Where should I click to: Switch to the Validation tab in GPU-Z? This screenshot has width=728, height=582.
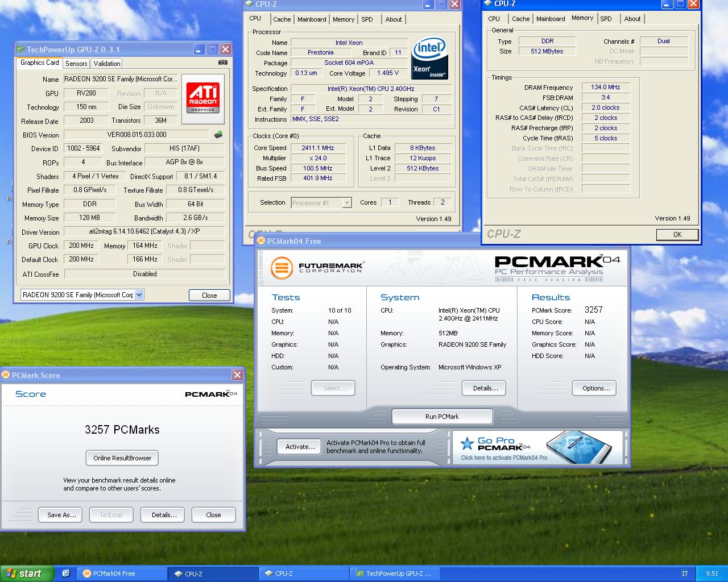coord(107,64)
